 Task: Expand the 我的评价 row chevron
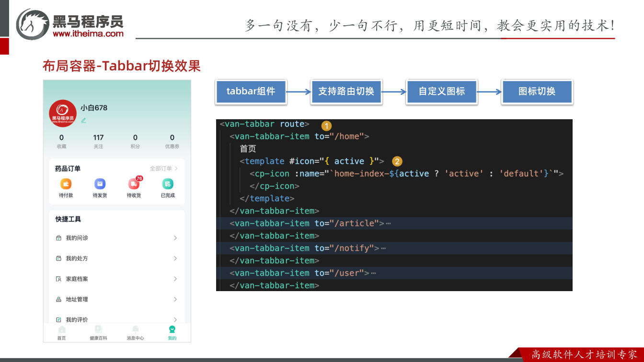pos(175,320)
